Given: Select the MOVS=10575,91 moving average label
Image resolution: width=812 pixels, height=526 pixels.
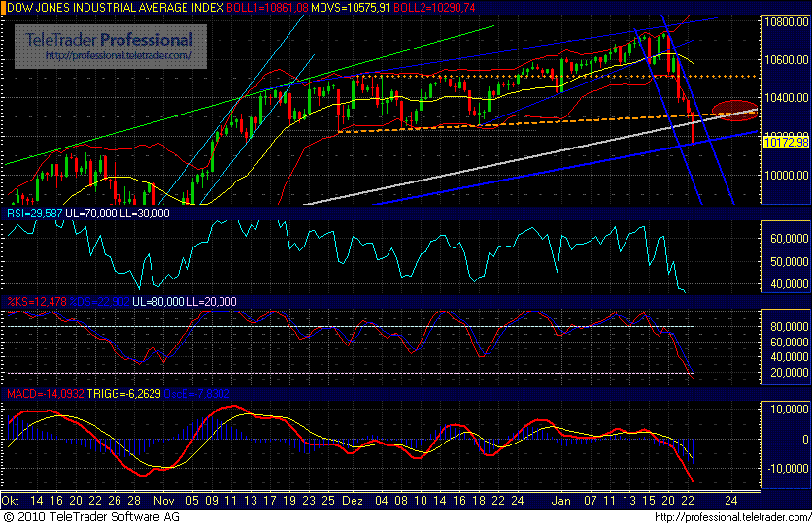Looking at the screenshot, I should click(351, 7).
